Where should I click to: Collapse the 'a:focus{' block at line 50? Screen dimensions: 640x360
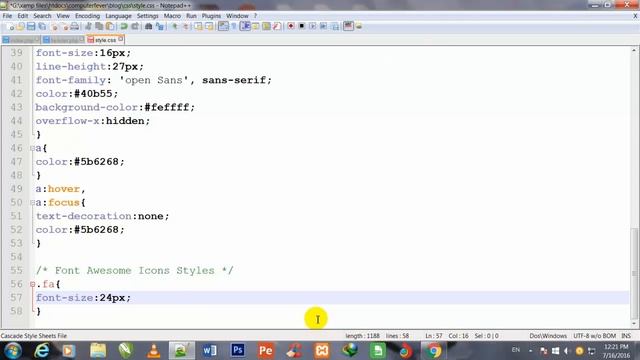pyautogui.click(x=32, y=202)
